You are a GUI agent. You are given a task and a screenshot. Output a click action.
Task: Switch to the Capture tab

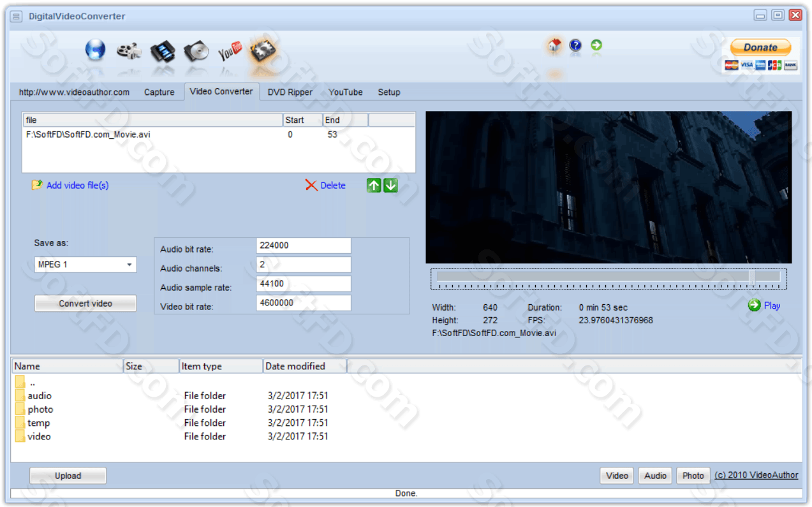coord(159,92)
